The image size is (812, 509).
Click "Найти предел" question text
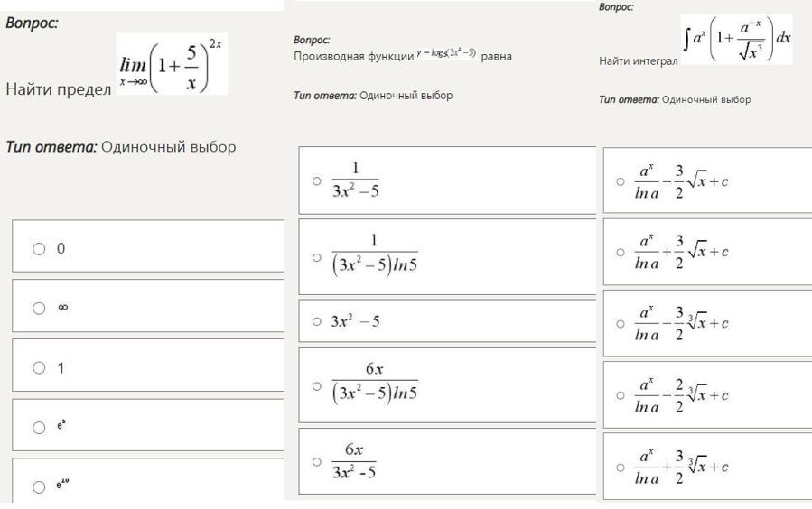click(x=58, y=89)
